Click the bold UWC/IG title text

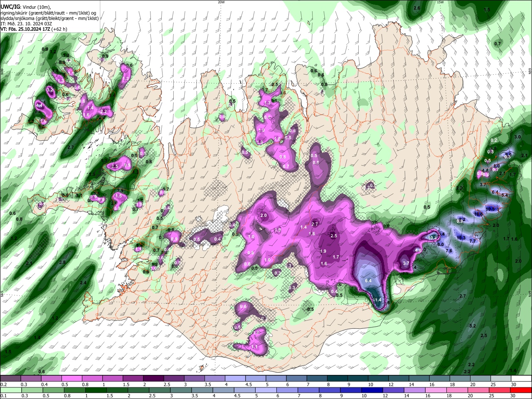(x=10, y=7)
